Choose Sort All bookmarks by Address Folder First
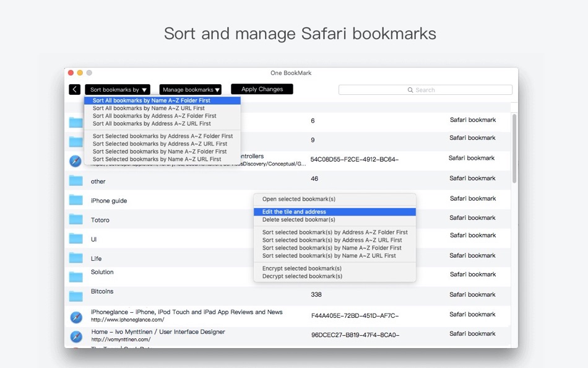The image size is (588, 368). coord(162,116)
